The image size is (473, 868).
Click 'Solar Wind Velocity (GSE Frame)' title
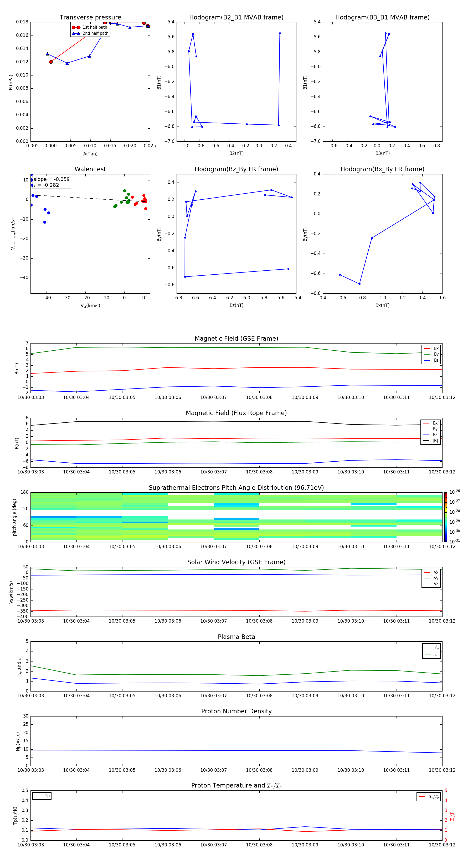coord(236,562)
